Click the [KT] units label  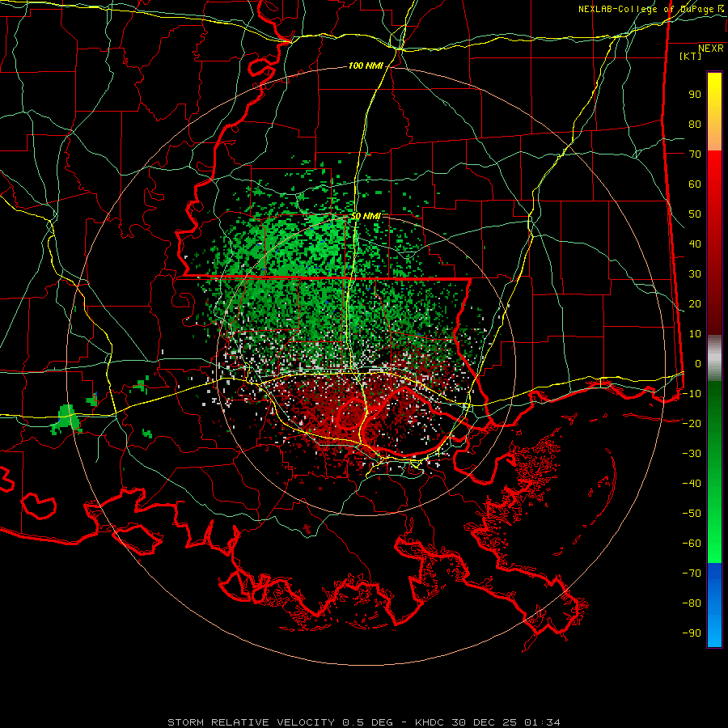(691, 56)
